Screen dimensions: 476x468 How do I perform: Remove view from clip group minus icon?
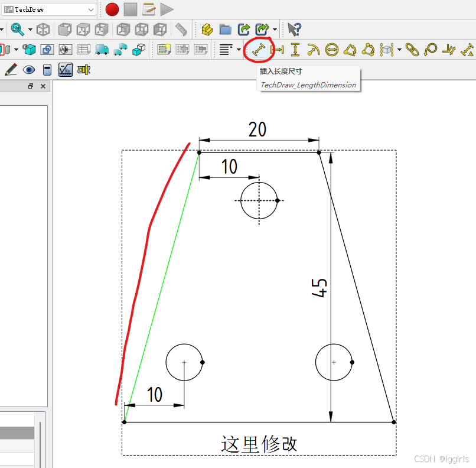[201, 50]
